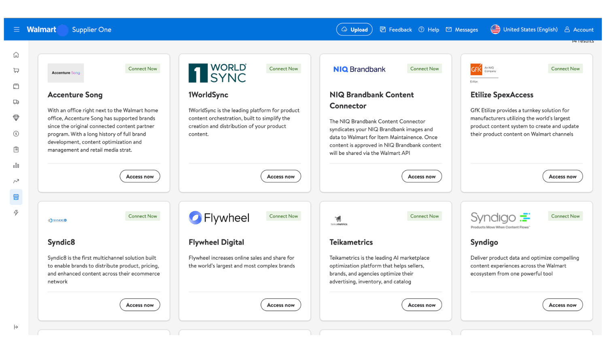607x364 pixels.
Task: Click Connect Now on the 1WorldSync card
Action: [283, 68]
